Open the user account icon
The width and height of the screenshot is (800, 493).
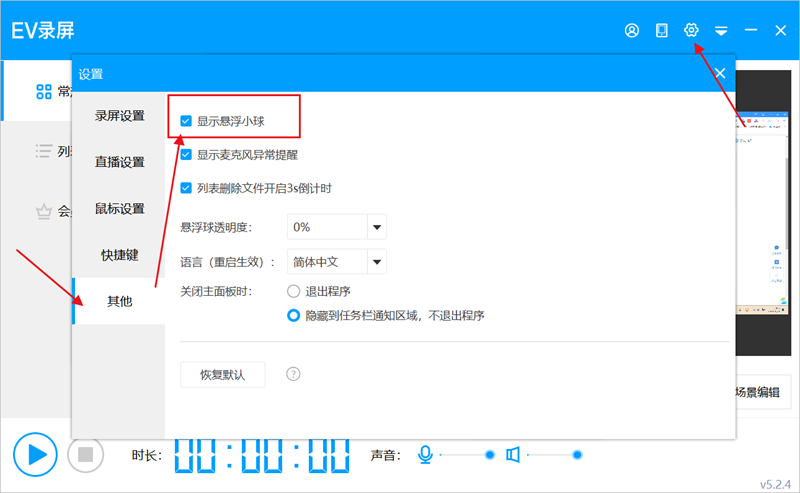point(632,31)
